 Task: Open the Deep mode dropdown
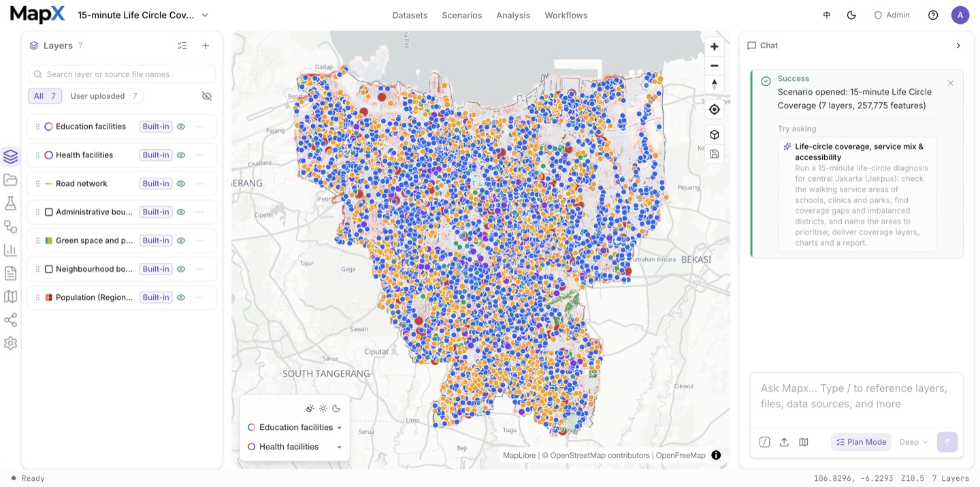pyautogui.click(x=913, y=442)
